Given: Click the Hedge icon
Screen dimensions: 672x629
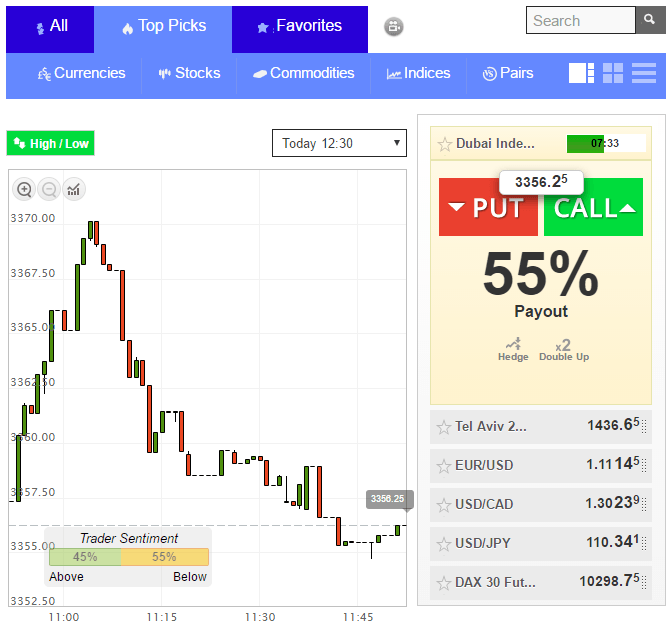Looking at the screenshot, I should click(x=513, y=350).
